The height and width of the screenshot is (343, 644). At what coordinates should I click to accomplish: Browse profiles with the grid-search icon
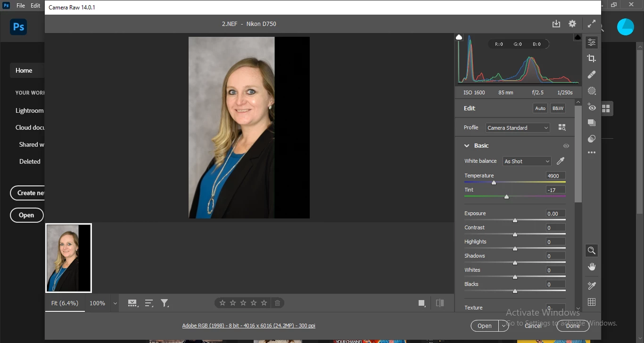pyautogui.click(x=562, y=127)
